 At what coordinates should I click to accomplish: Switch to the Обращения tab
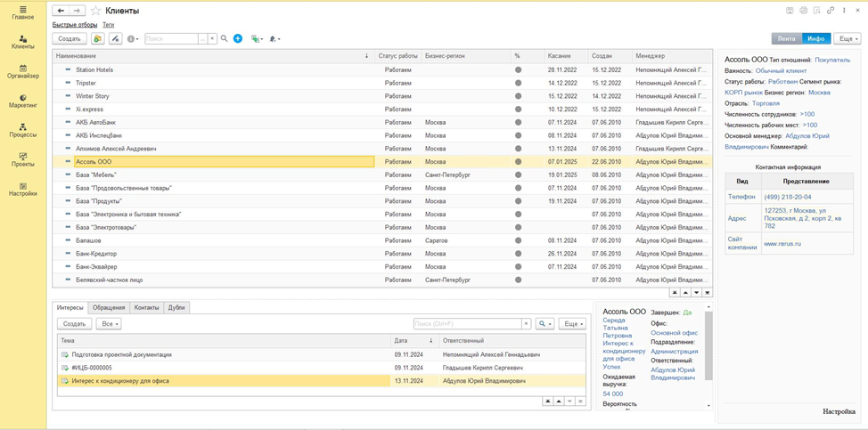(109, 308)
